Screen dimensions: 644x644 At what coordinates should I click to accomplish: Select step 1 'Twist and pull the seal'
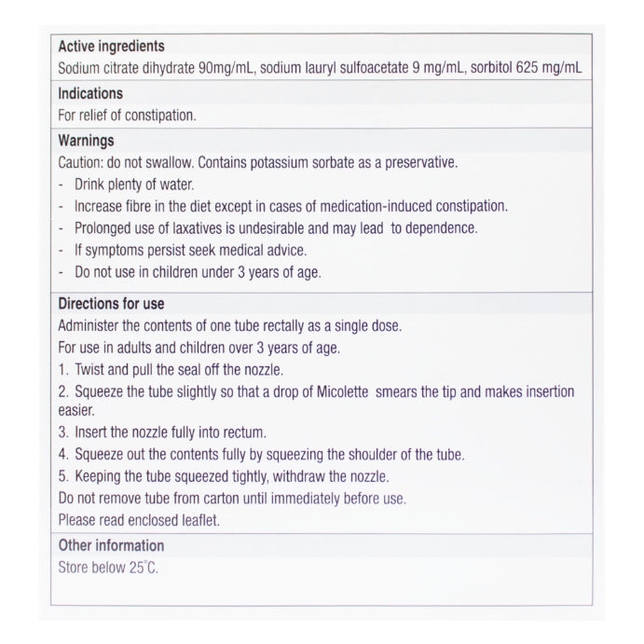pos(171,370)
